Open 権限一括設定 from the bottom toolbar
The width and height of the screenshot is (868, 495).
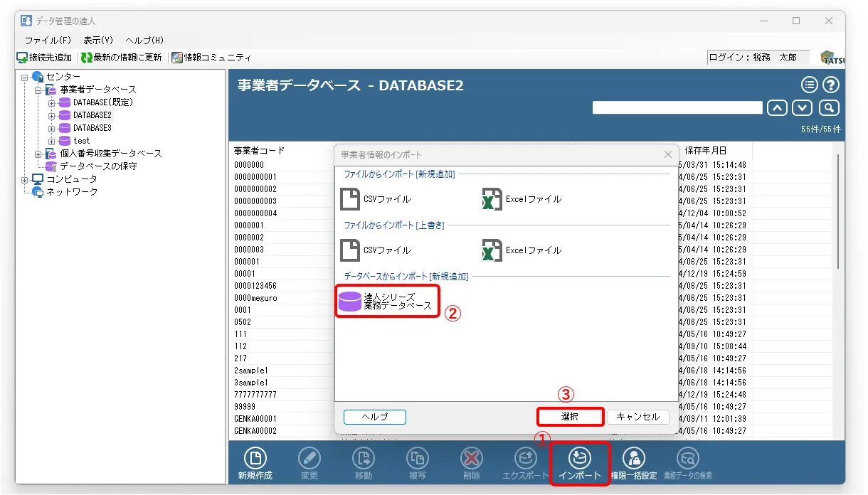(634, 463)
